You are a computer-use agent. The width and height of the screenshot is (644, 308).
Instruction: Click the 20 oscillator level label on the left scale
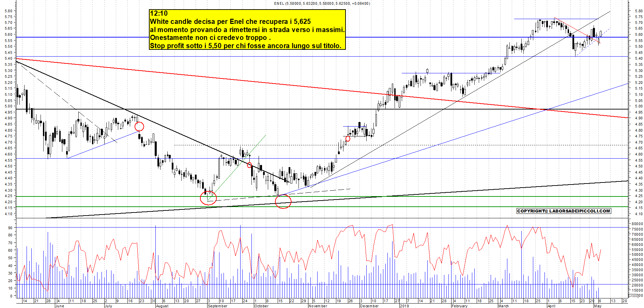pos(10,281)
